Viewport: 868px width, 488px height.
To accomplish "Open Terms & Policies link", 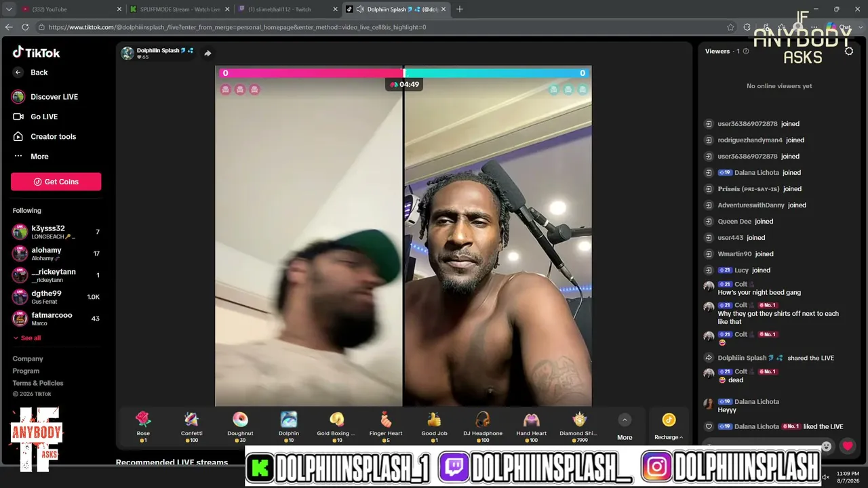I will pyautogui.click(x=38, y=384).
